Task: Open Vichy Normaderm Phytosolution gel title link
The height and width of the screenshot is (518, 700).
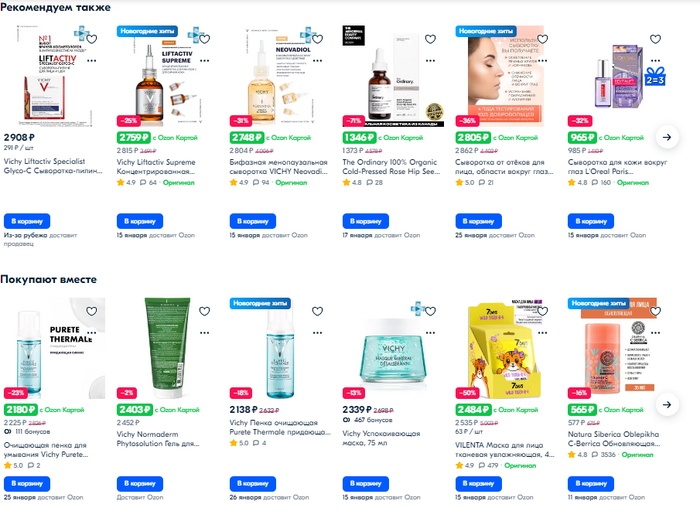Action: point(158,439)
